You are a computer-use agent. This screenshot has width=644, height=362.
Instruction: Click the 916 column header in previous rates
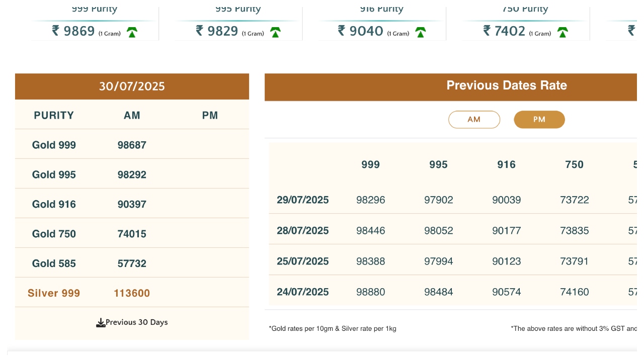point(506,165)
